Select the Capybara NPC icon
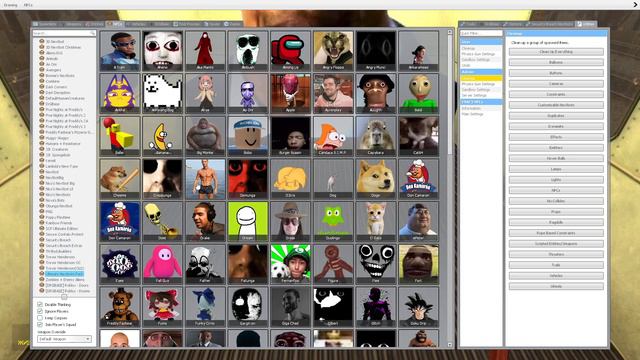The width and height of the screenshot is (640, 360). [x=376, y=136]
